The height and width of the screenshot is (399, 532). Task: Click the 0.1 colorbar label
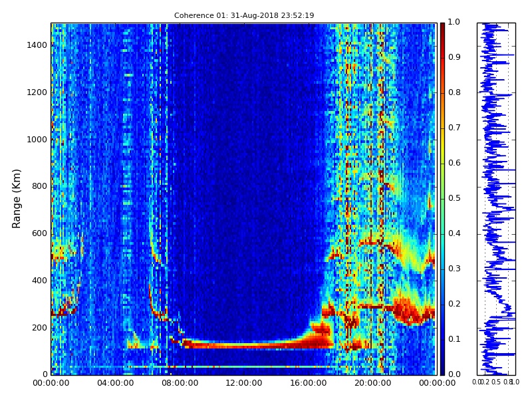[x=454, y=339]
